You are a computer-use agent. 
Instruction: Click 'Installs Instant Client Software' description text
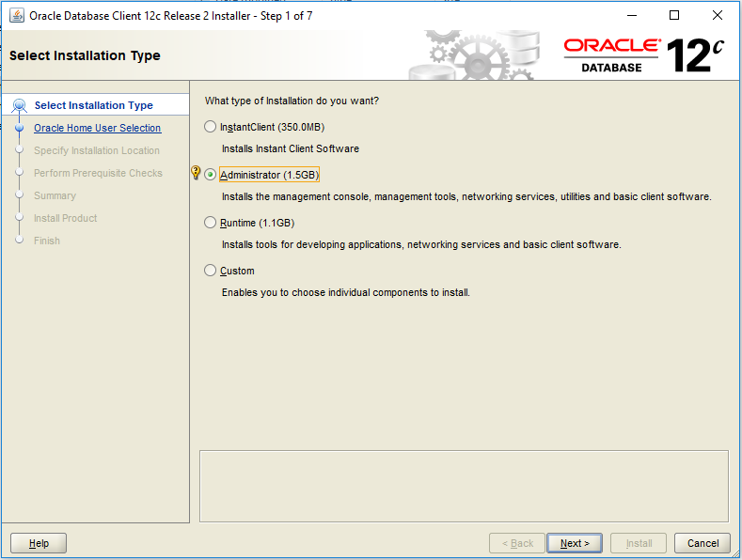click(291, 148)
